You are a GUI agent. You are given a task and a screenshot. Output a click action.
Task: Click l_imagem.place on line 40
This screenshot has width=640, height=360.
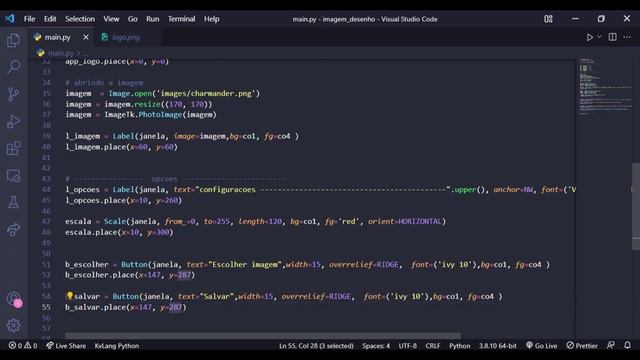[x=95, y=147]
